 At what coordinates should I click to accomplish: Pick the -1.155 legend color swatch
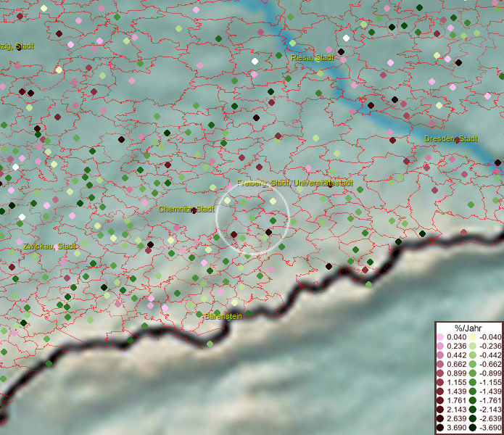point(473,382)
